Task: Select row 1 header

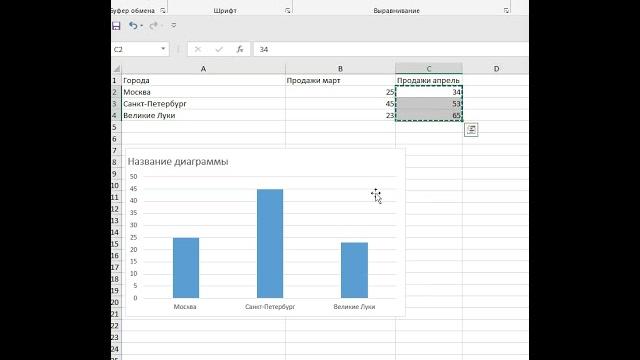Action: pos(116,80)
